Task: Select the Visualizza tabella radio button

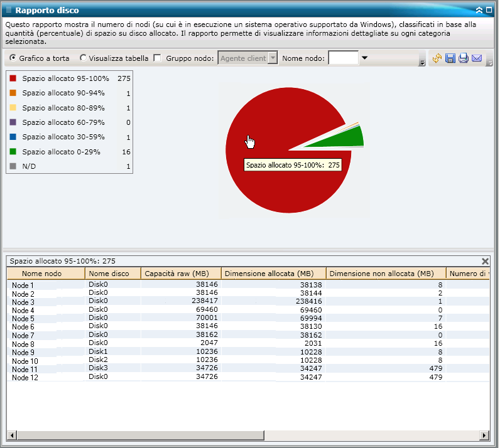Action: pyautogui.click(x=83, y=58)
